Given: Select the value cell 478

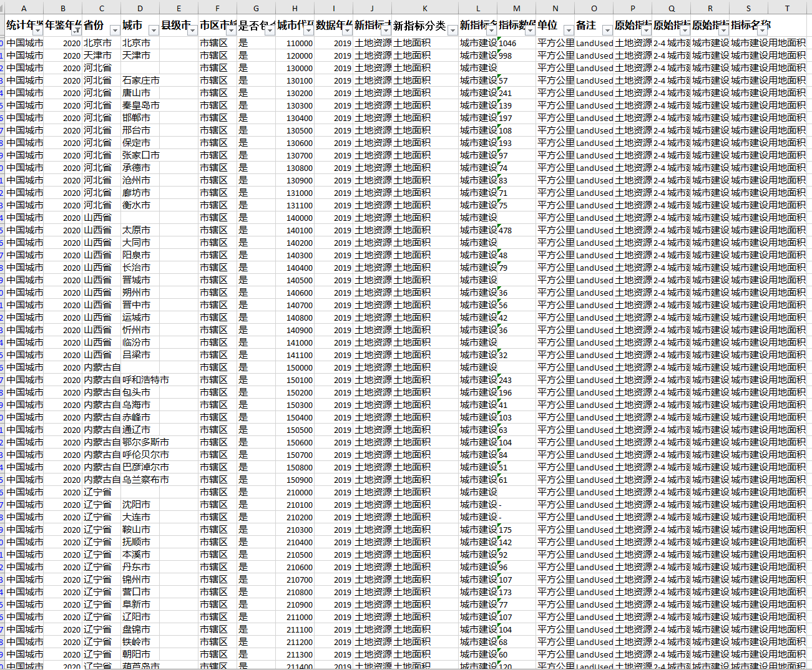Looking at the screenshot, I should 517,230.
